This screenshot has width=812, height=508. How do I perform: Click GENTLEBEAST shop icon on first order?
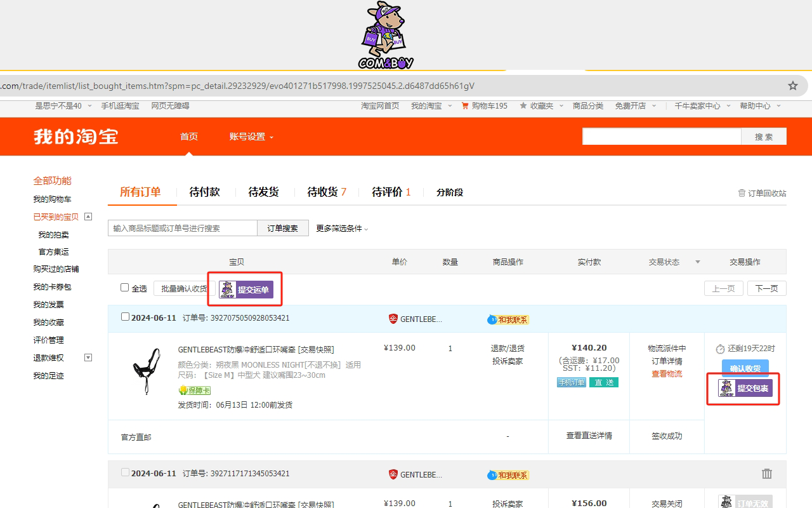point(393,319)
